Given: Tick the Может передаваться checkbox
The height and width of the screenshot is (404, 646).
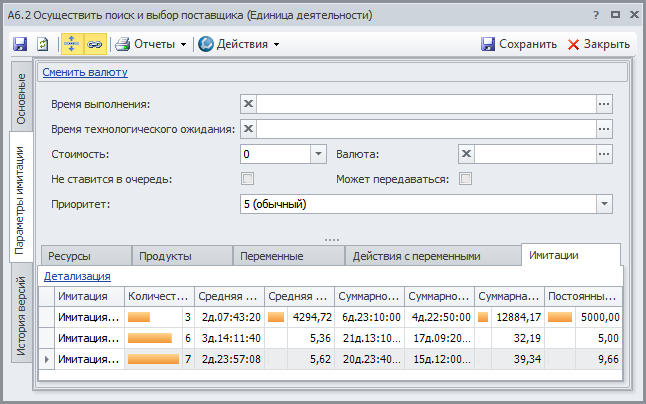Looking at the screenshot, I should pos(465,179).
